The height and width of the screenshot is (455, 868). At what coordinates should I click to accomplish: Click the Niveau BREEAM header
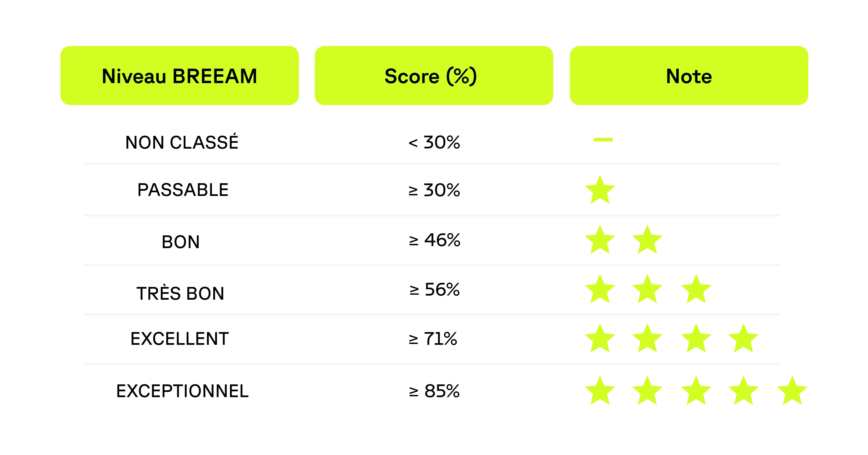point(179,76)
